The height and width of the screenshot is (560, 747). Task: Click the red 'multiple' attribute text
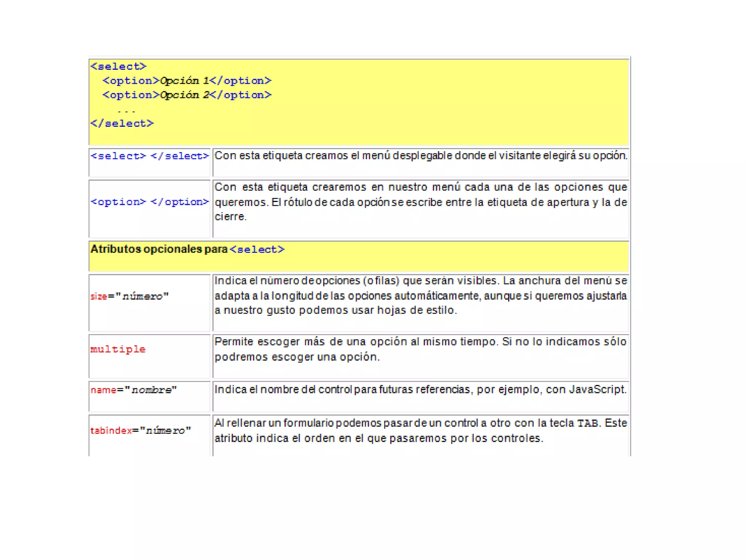118,349
